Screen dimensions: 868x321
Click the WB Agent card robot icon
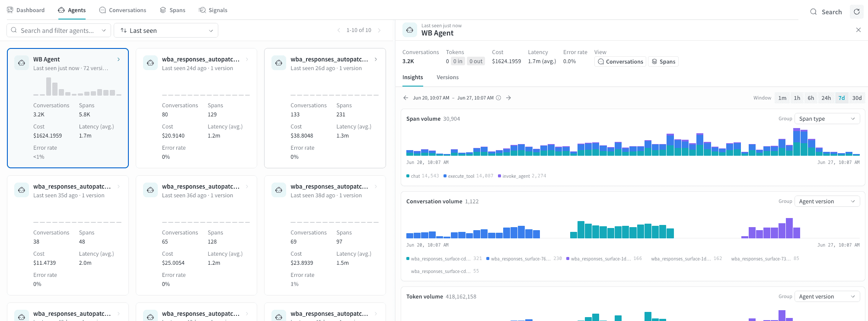tap(22, 63)
